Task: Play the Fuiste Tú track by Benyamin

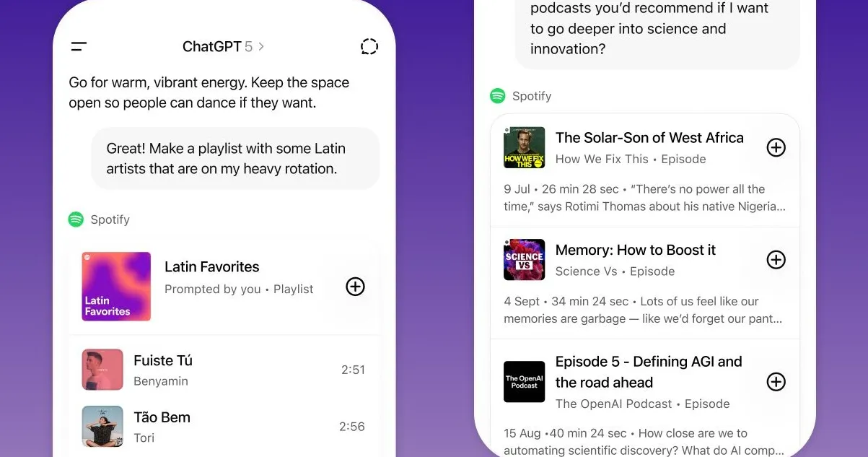Action: [x=163, y=361]
